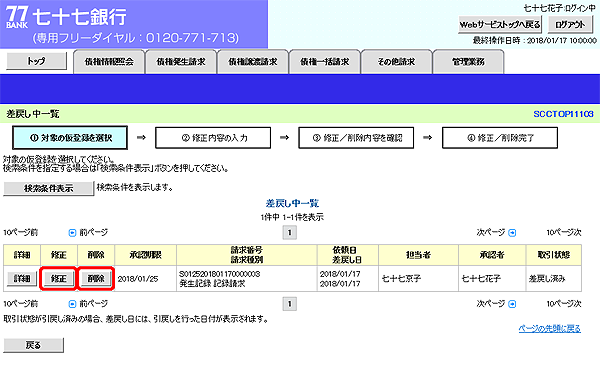This screenshot has height=365, width=600.
Task: Click the 最終操作日時 timestamp text
Action: (x=535, y=41)
